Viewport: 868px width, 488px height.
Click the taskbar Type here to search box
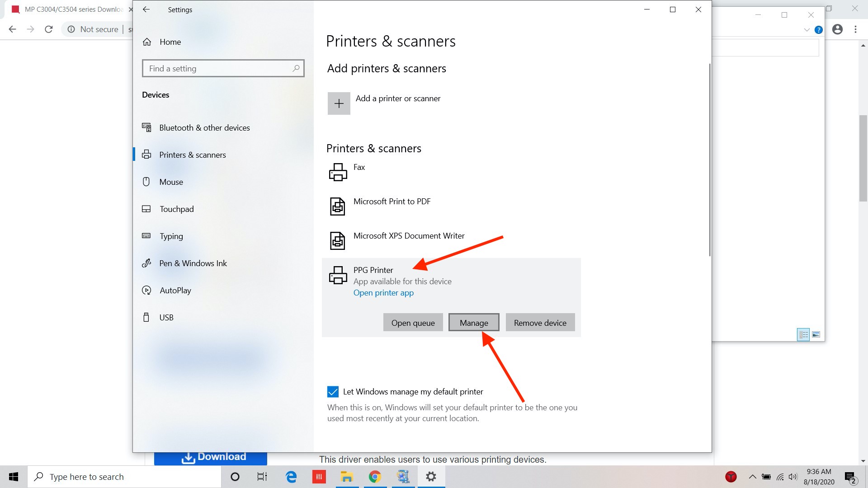click(124, 477)
